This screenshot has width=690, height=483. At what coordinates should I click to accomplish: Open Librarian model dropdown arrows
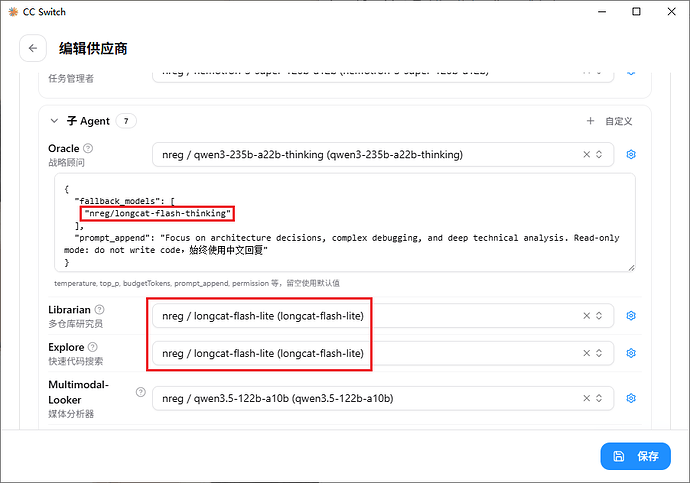(x=599, y=316)
